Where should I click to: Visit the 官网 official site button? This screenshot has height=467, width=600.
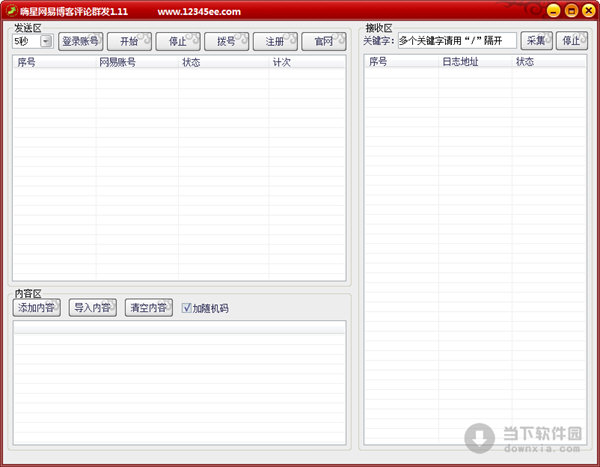(x=324, y=41)
